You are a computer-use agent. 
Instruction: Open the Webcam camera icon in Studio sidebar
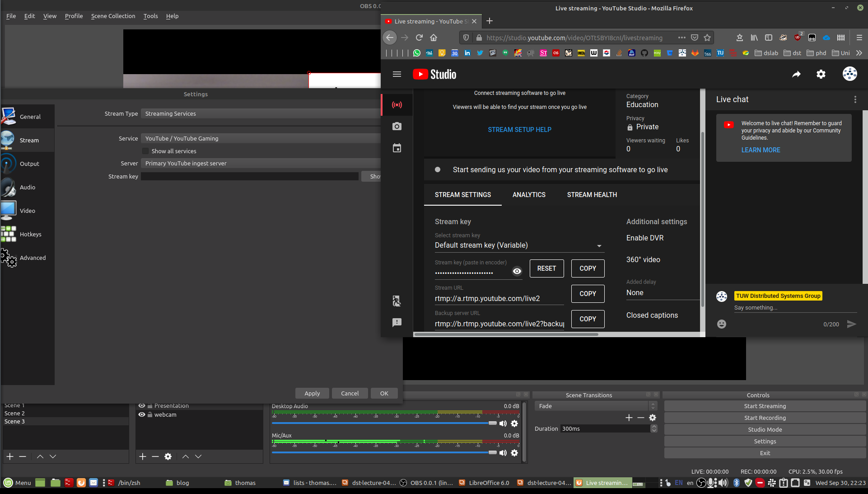397,127
